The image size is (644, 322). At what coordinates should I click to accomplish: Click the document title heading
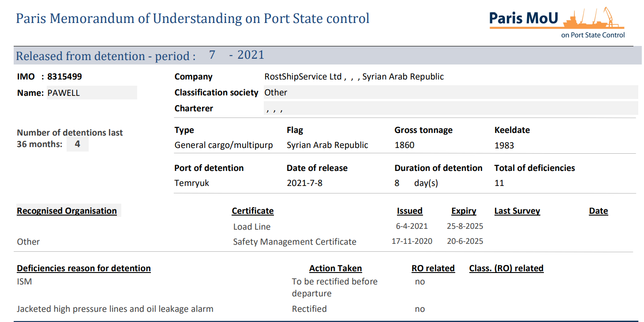point(193,19)
